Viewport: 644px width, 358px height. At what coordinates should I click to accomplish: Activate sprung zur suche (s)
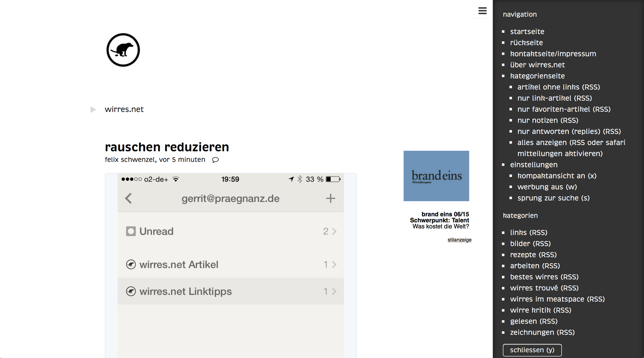(553, 198)
